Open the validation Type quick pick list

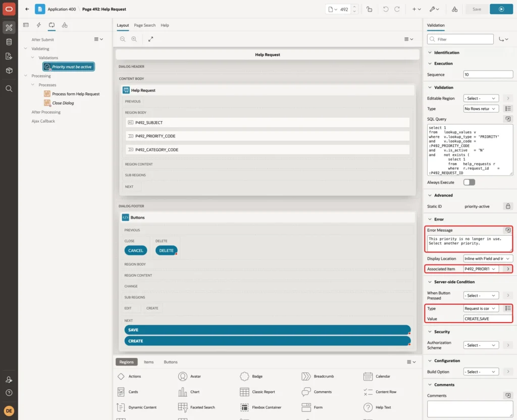click(x=508, y=109)
